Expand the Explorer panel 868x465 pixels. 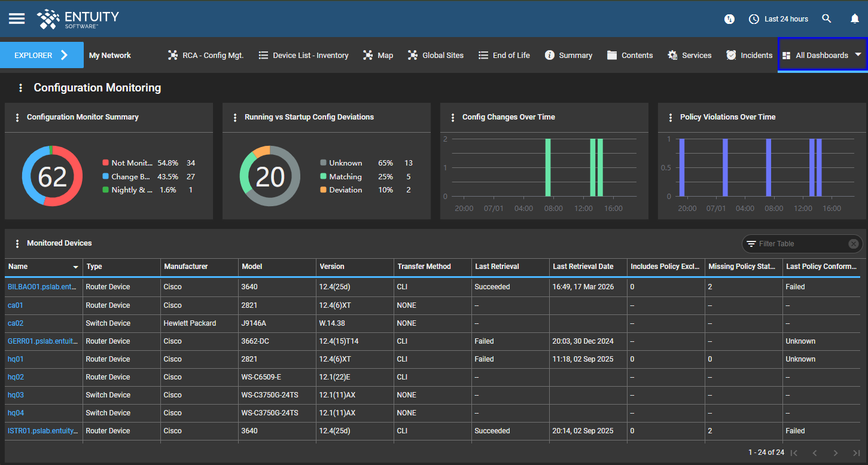[x=42, y=55]
